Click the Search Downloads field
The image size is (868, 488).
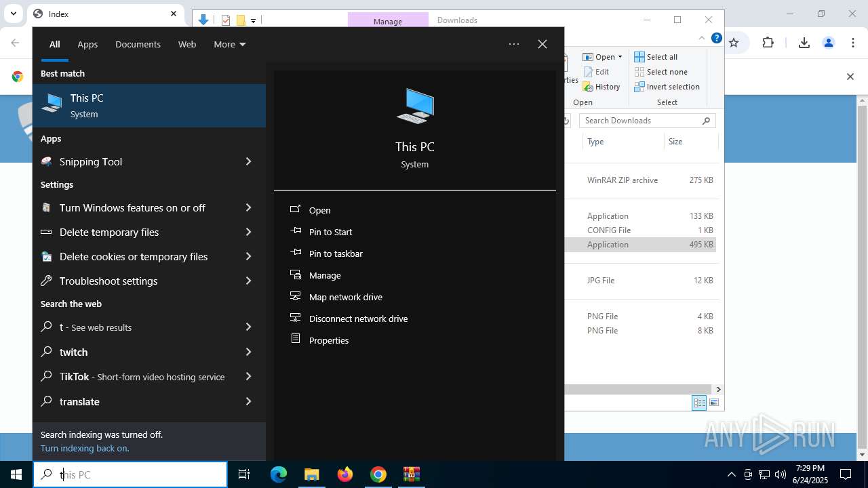[648, 121]
